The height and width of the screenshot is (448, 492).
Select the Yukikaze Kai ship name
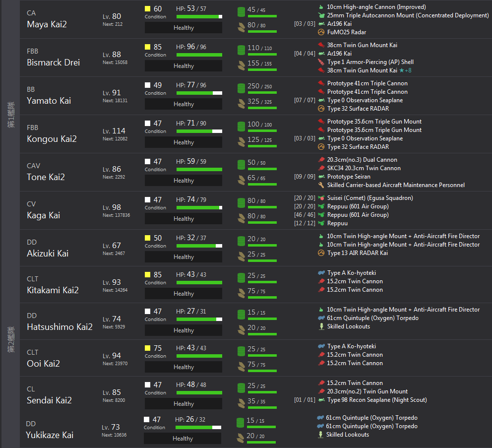click(x=50, y=435)
